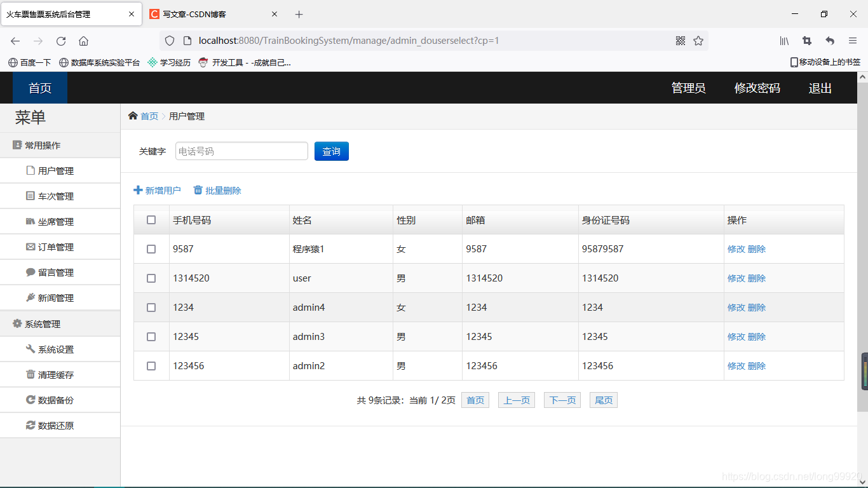Image resolution: width=868 pixels, height=488 pixels.
Task: Click the undo arrow icon in browser toolbar
Action: pos(830,41)
